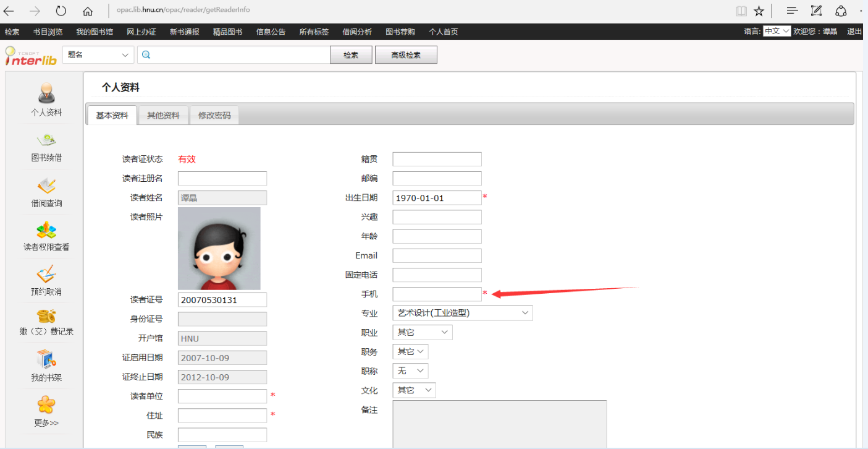Click the reader photo thumbnail
Screen dimensions: 868x449
click(x=219, y=249)
